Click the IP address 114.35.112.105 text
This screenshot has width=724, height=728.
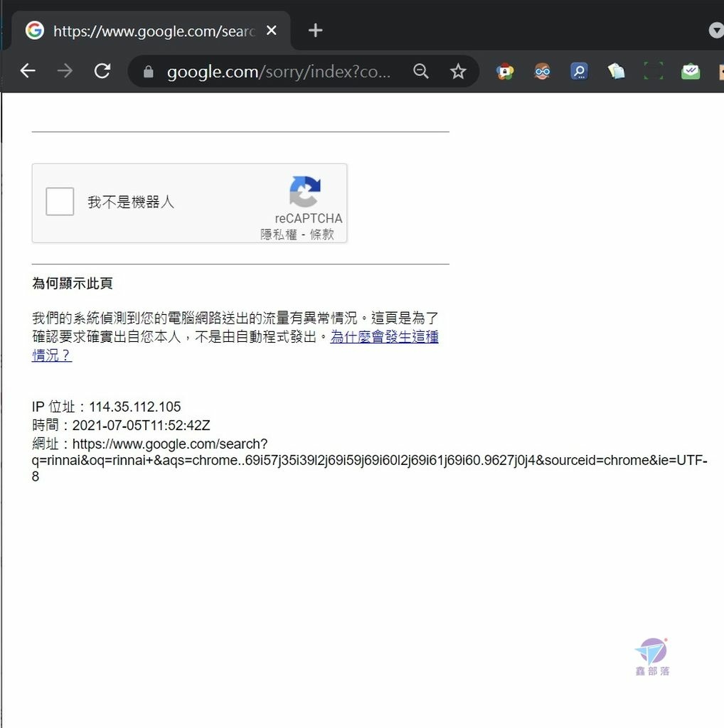coord(134,407)
